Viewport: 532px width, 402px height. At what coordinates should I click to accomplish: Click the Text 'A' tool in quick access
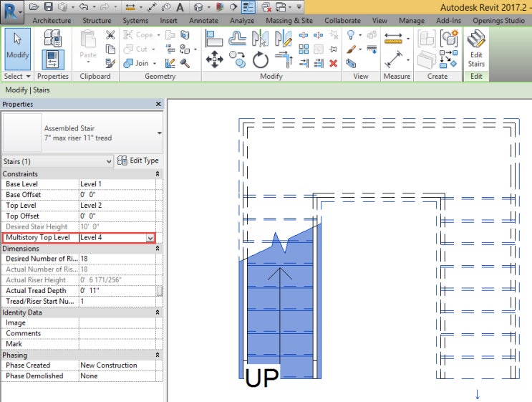coord(180,6)
